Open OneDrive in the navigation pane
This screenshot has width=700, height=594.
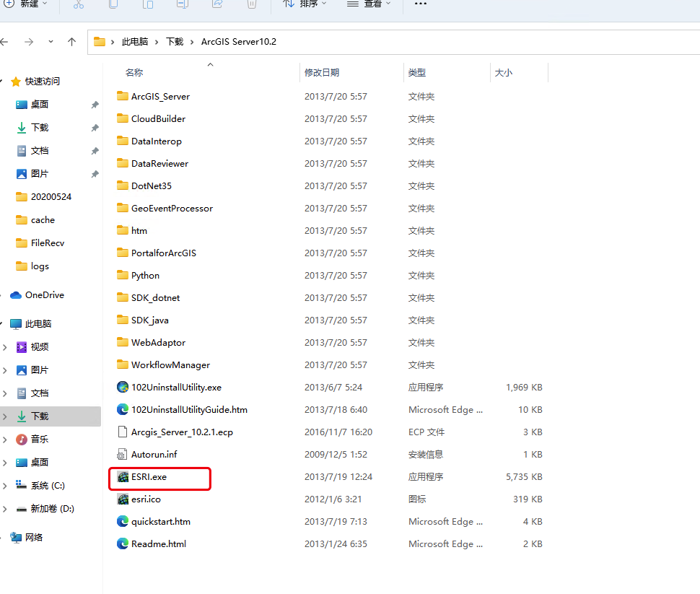(44, 295)
